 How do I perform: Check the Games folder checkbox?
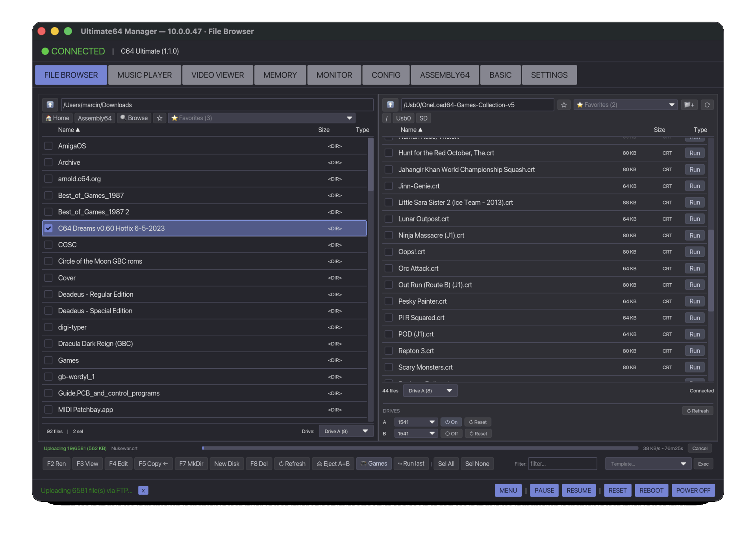pos(48,360)
